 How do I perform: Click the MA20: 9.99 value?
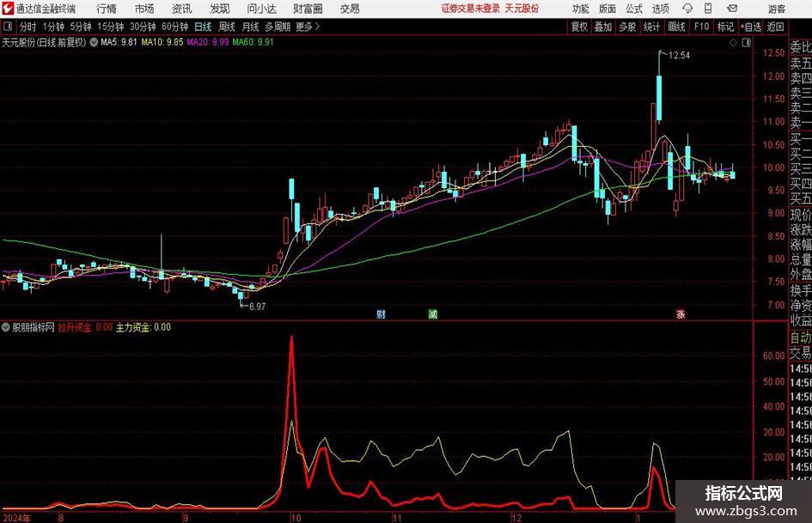(208, 42)
